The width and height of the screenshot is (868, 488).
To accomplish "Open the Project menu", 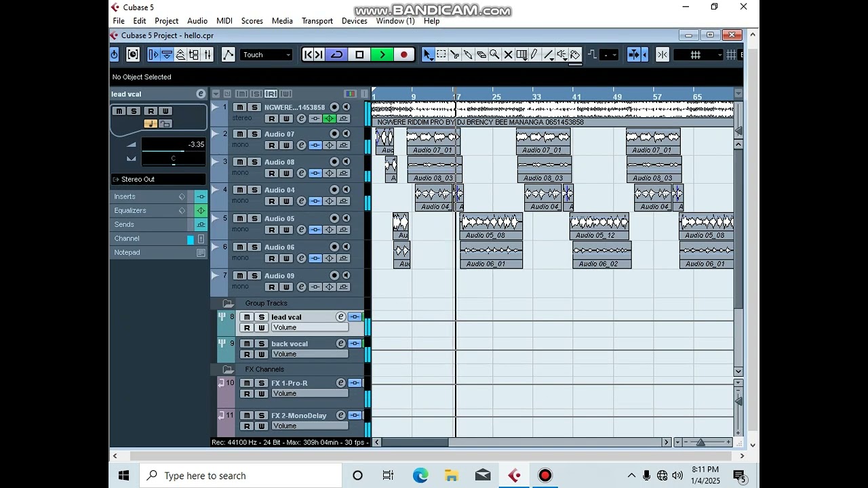I will coord(166,21).
